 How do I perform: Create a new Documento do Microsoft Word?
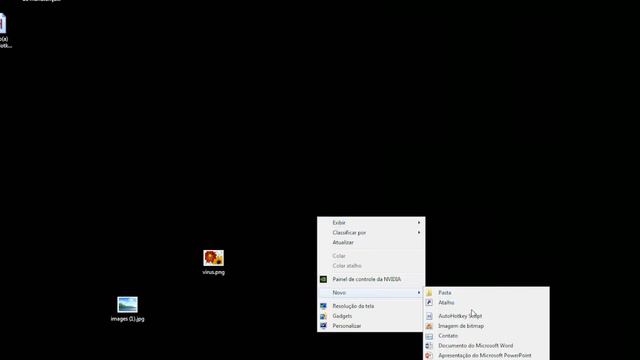point(487,346)
